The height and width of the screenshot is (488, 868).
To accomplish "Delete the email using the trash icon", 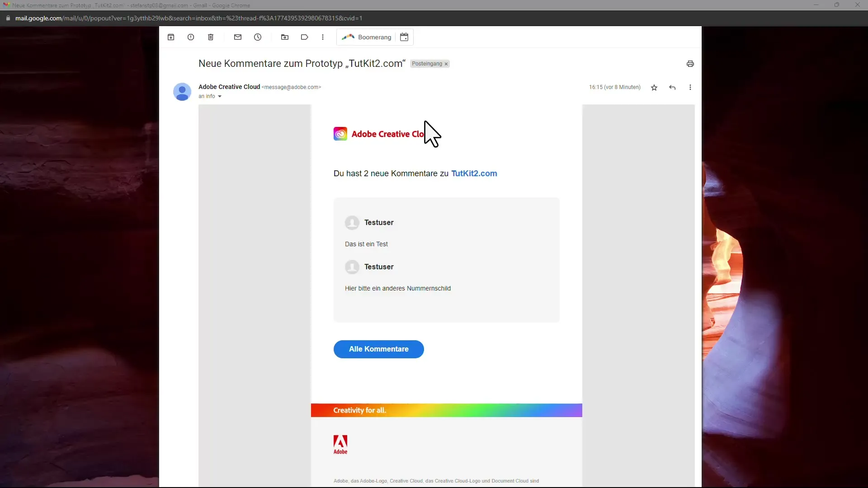I will click(211, 37).
